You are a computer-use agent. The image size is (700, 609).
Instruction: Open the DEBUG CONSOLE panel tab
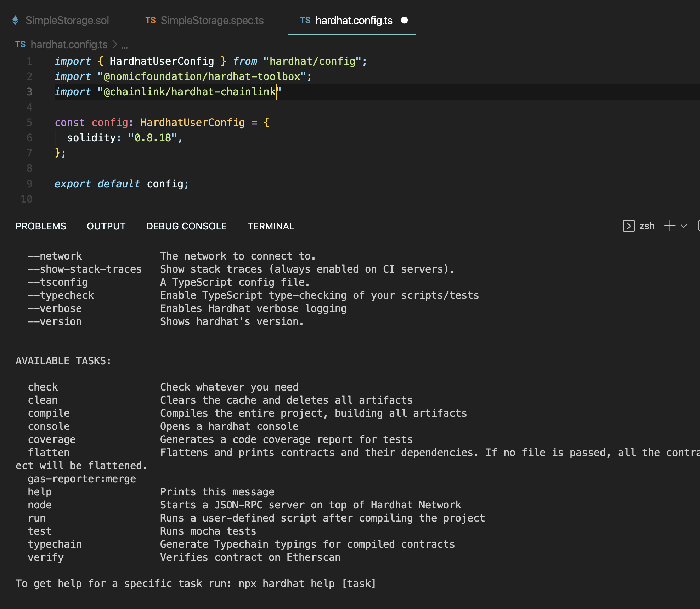coord(186,226)
